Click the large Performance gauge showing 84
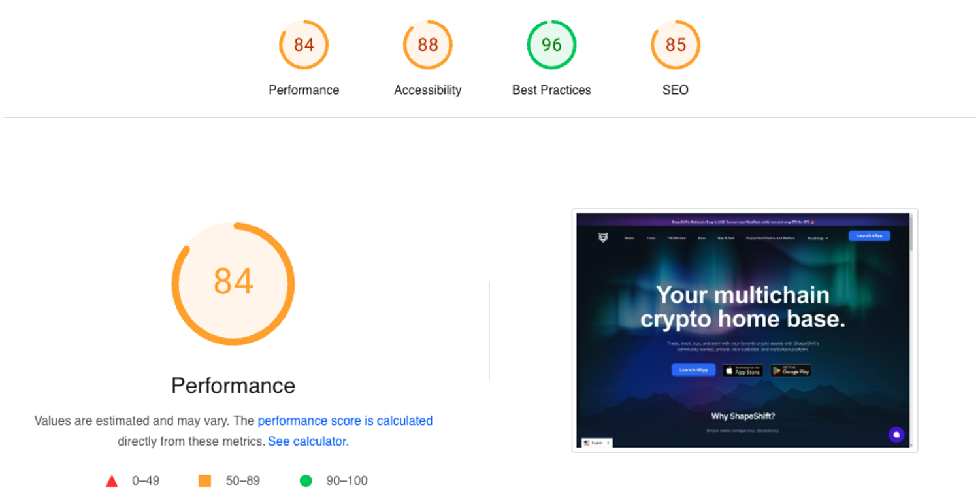The image size is (980, 502). (233, 283)
